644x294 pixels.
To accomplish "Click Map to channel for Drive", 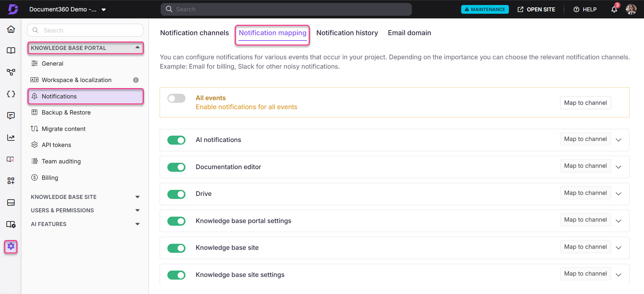I will [x=585, y=193].
